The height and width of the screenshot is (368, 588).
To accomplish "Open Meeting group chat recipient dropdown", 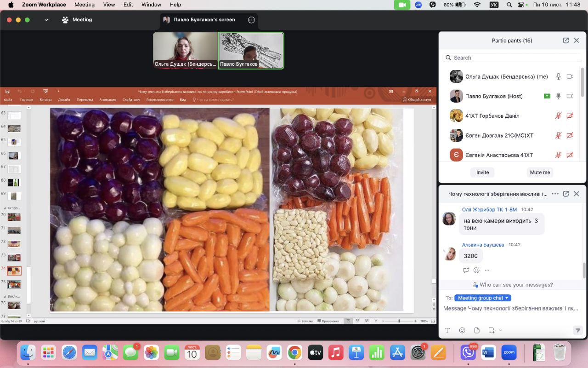I will coord(483,298).
